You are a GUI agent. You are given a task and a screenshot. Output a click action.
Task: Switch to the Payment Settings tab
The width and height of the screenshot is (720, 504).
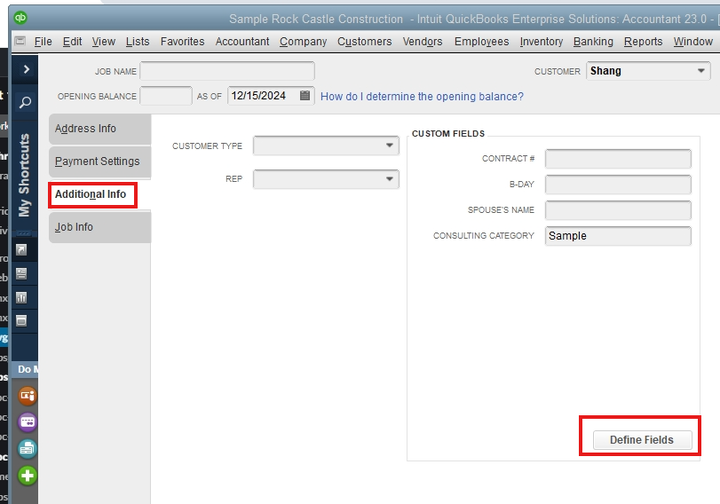[100, 162]
